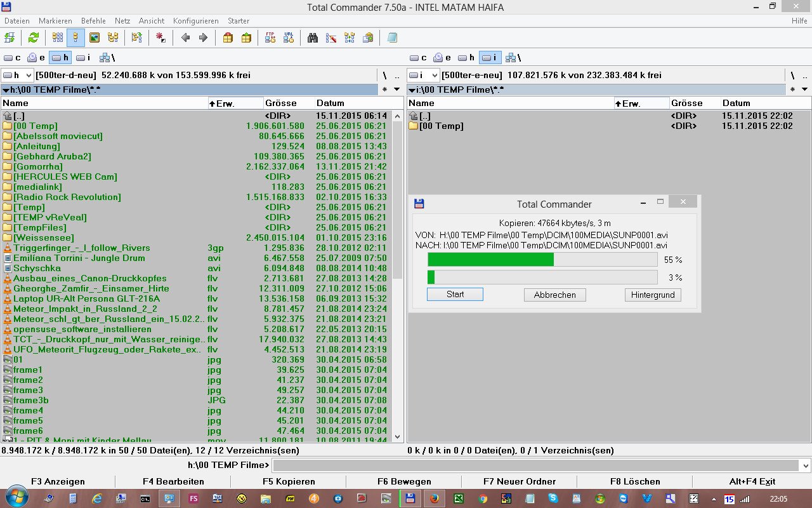Open the Konfigurieren menu
Viewport: 812px width, 508px height.
click(x=195, y=21)
